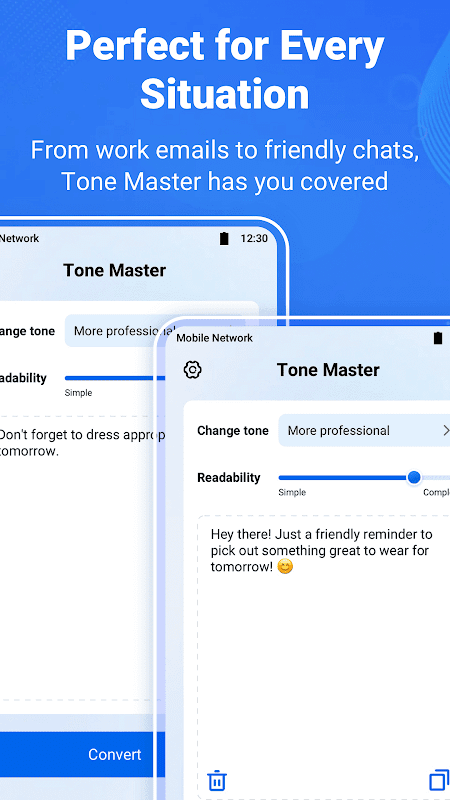Click 'Don't forget to dress' text area
This screenshot has height=800, width=450.
click(82, 559)
